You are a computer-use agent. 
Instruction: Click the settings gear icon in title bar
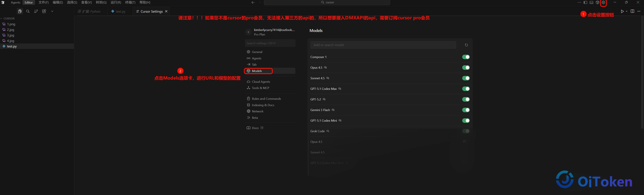pos(603,3)
